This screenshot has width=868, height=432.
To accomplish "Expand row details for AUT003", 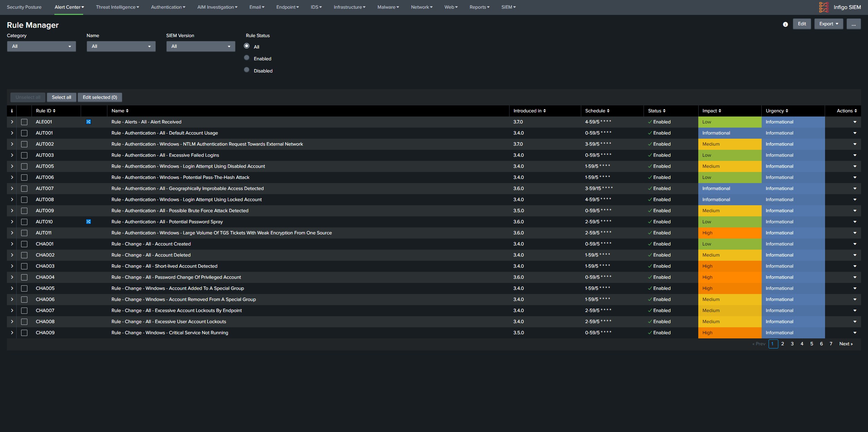I will (12, 155).
